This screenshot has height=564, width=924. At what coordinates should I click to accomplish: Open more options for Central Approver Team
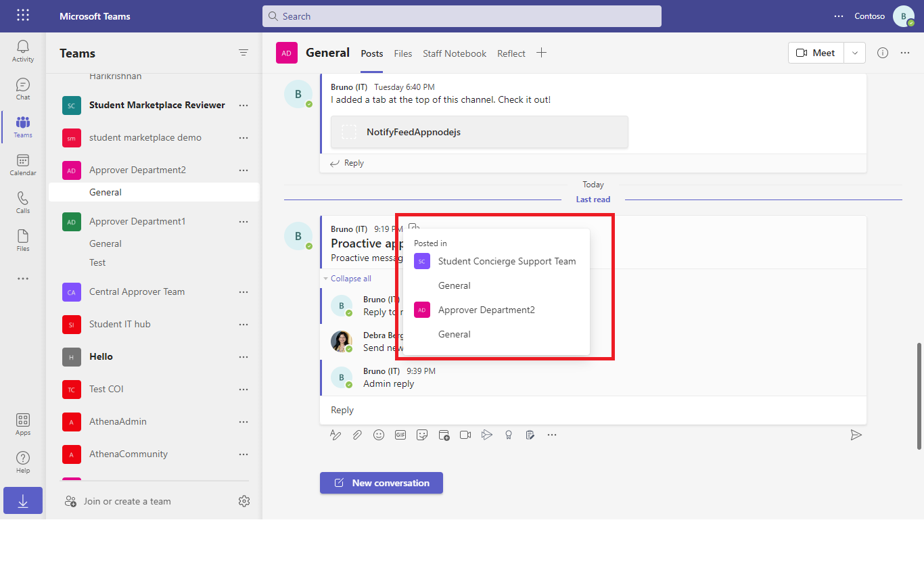tap(244, 291)
